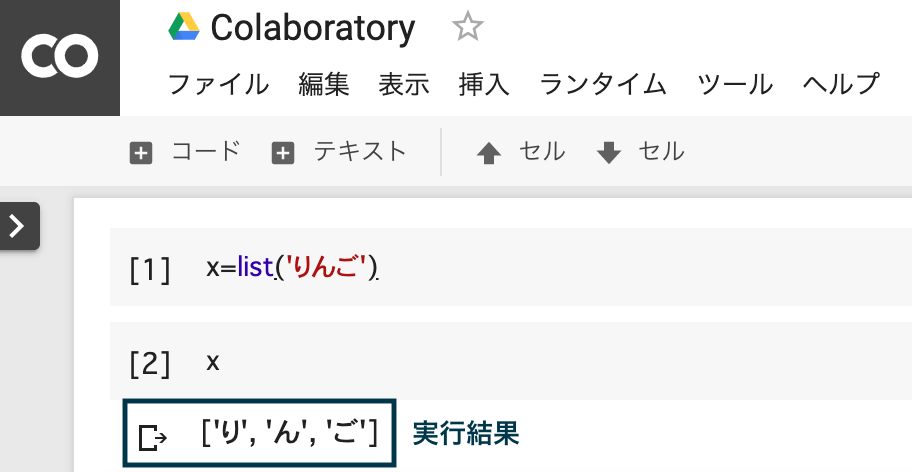Move cell up with arrow icon
Viewport: 912px width, 472px height.
pos(489,154)
